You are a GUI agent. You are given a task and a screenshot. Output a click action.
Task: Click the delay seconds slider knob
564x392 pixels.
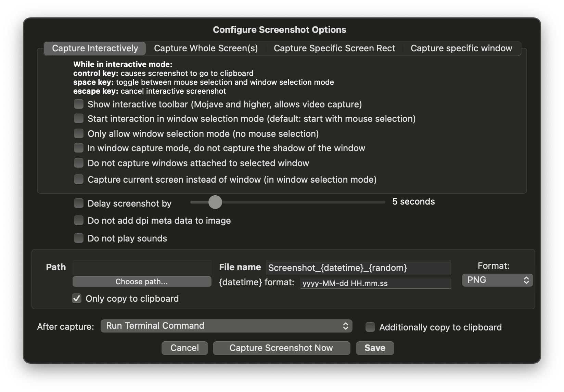click(215, 202)
